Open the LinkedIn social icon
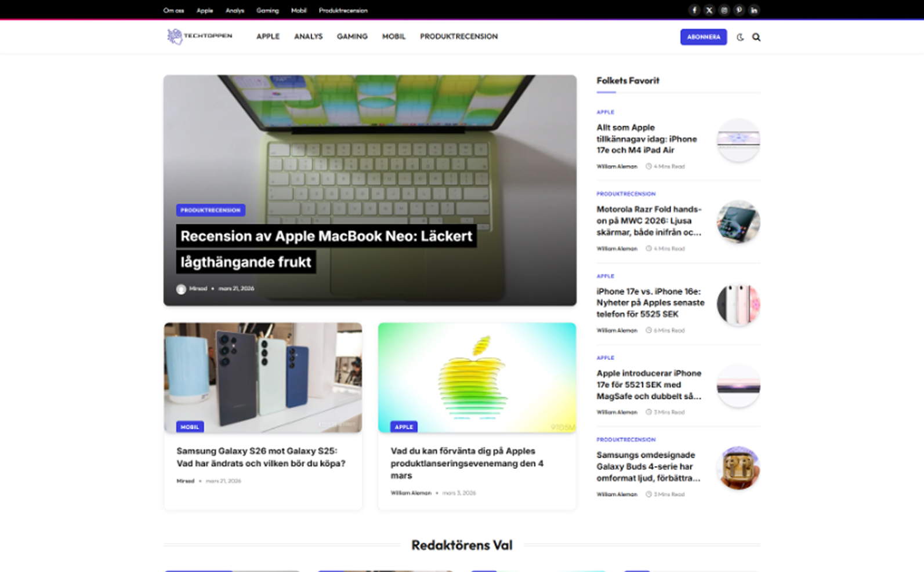924x572 pixels. (754, 10)
